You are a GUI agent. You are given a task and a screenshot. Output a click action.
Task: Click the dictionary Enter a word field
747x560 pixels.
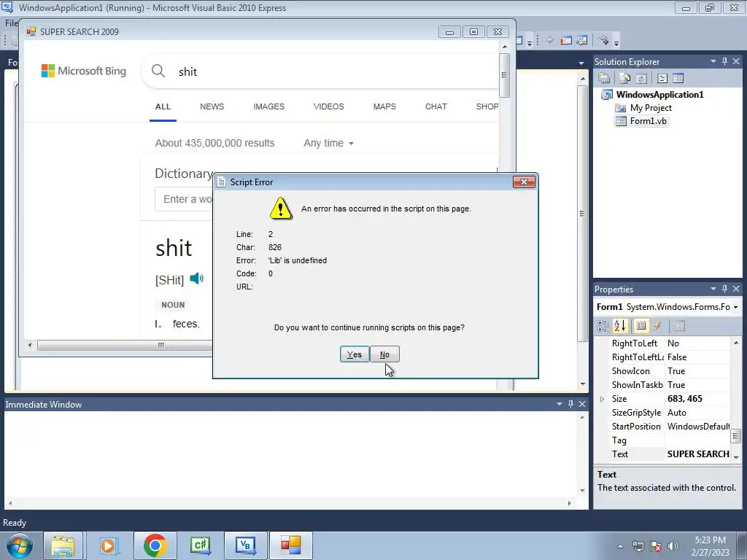coord(183,199)
